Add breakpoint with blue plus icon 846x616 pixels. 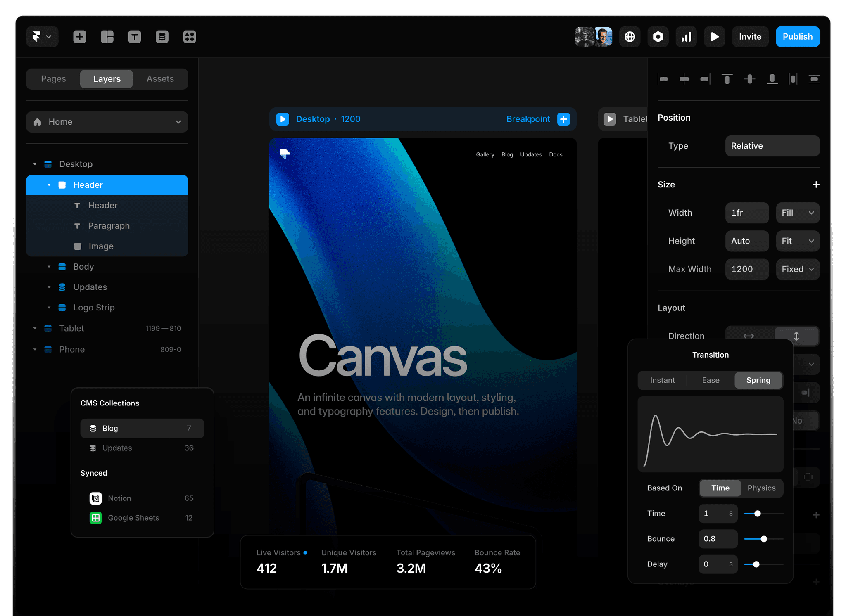point(563,119)
